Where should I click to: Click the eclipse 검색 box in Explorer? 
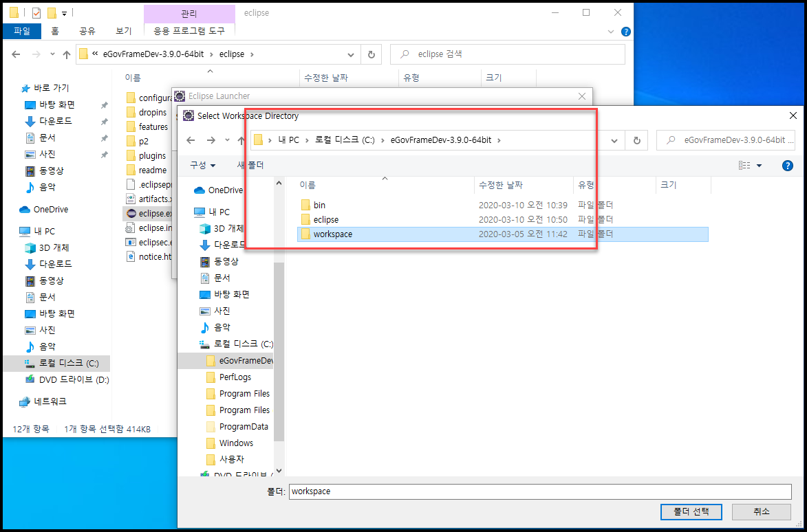coord(508,54)
